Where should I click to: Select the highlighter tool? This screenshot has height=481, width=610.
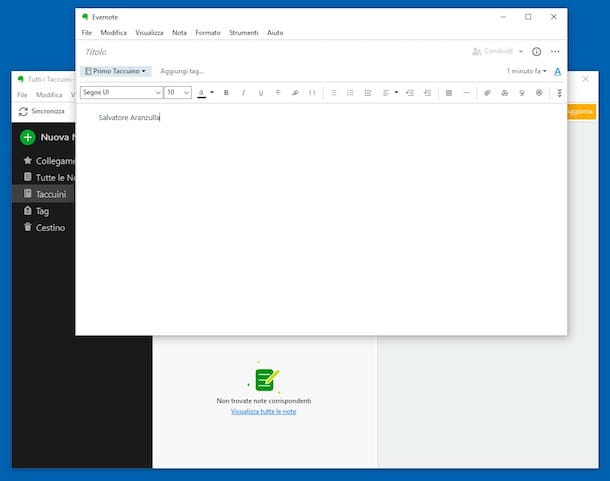(x=295, y=93)
